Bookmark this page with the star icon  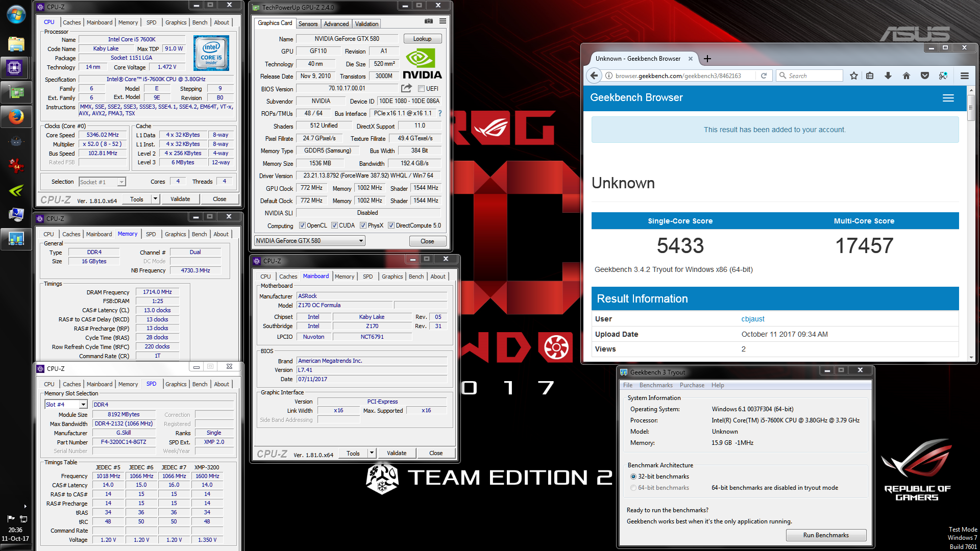point(854,76)
